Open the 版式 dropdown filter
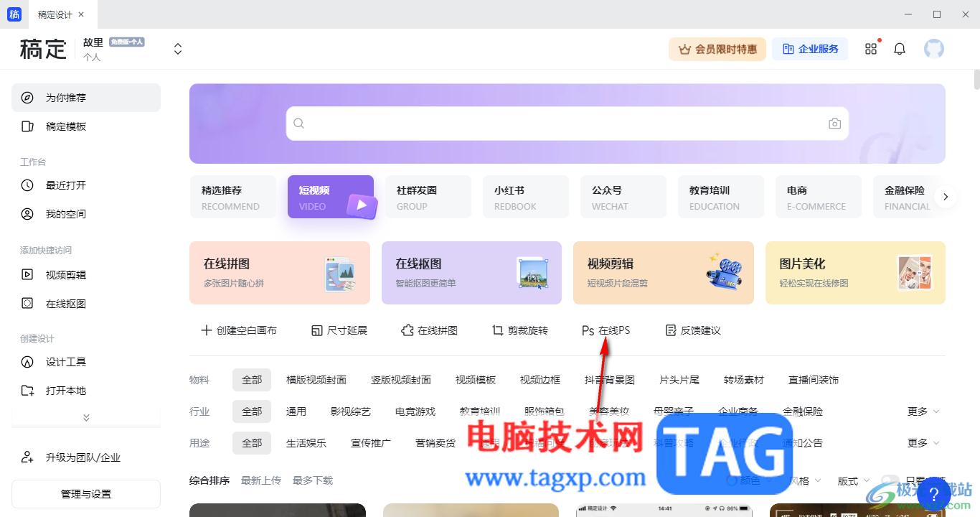The image size is (980, 517). click(x=854, y=480)
